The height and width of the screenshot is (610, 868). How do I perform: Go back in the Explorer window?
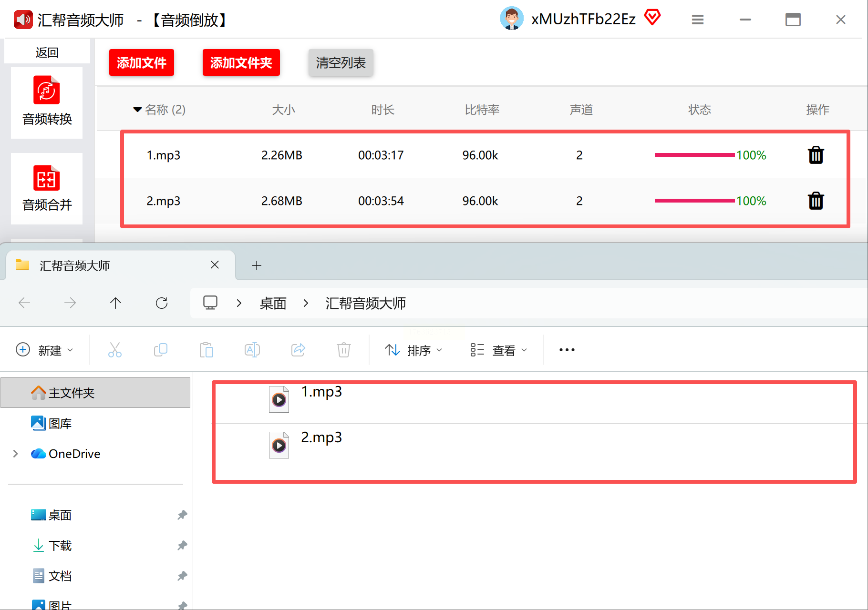point(24,303)
